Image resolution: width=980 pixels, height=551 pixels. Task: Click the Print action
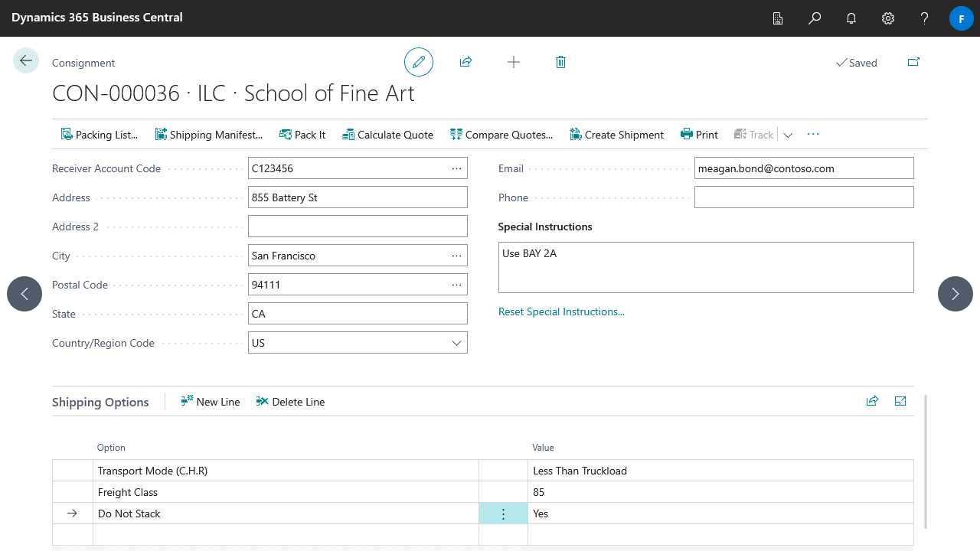[700, 135]
